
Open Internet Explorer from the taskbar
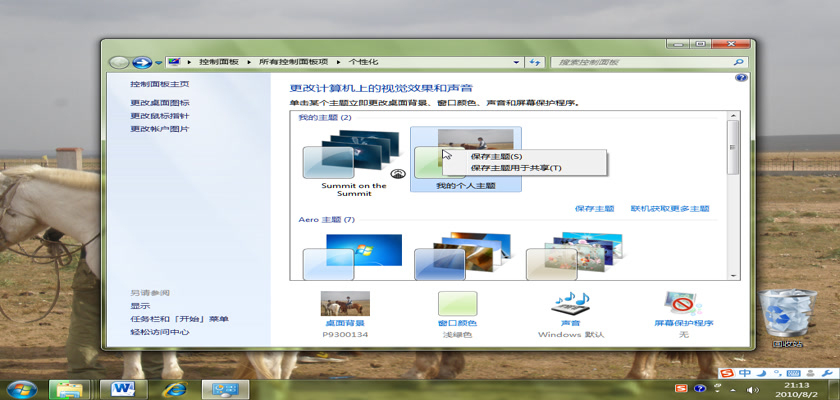[175, 387]
